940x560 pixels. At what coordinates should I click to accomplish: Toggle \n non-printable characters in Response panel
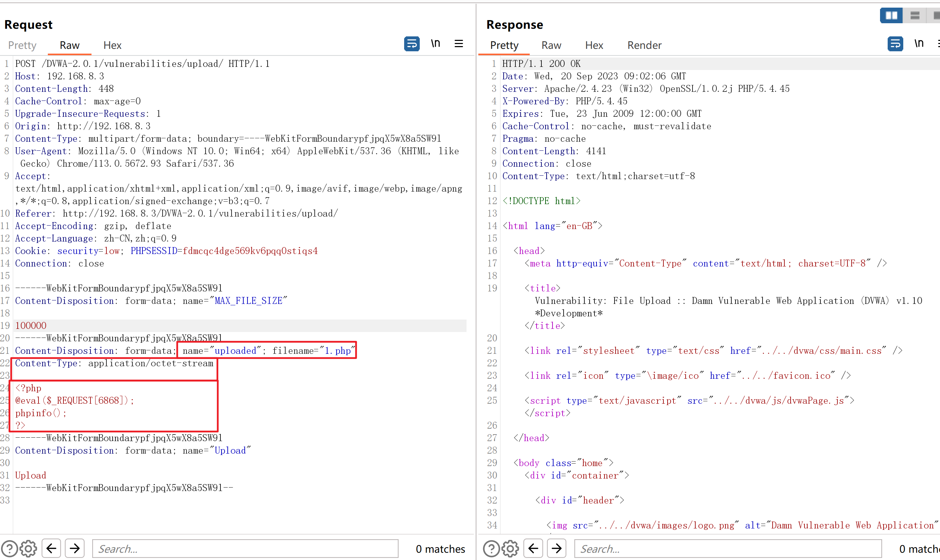point(919,44)
